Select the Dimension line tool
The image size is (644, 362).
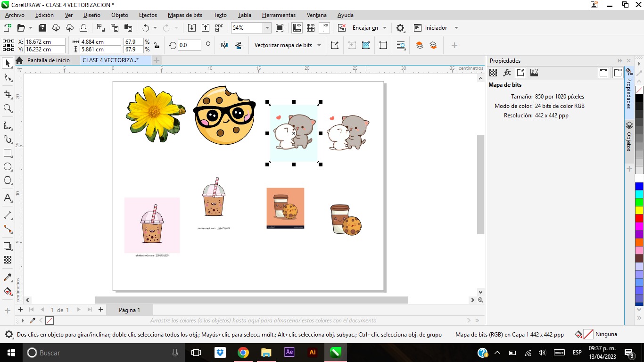(x=8, y=215)
